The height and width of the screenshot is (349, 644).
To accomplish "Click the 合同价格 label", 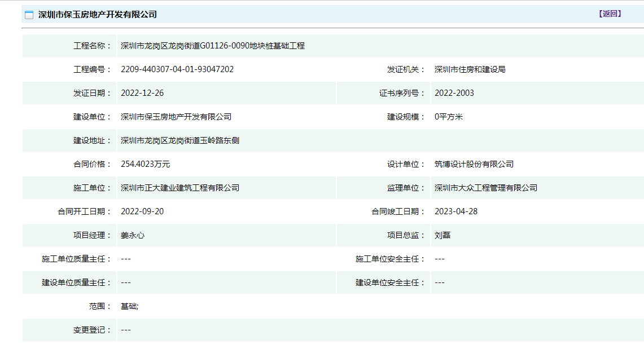I will [x=93, y=164].
